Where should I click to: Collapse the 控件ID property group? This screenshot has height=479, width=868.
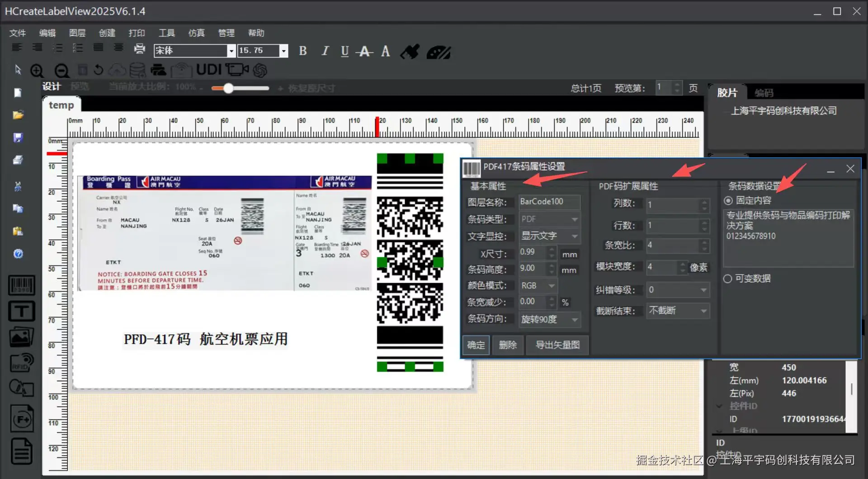719,406
